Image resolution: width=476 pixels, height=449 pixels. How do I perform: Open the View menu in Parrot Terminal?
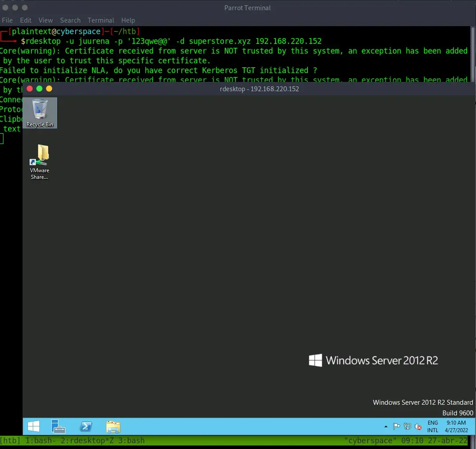point(46,20)
